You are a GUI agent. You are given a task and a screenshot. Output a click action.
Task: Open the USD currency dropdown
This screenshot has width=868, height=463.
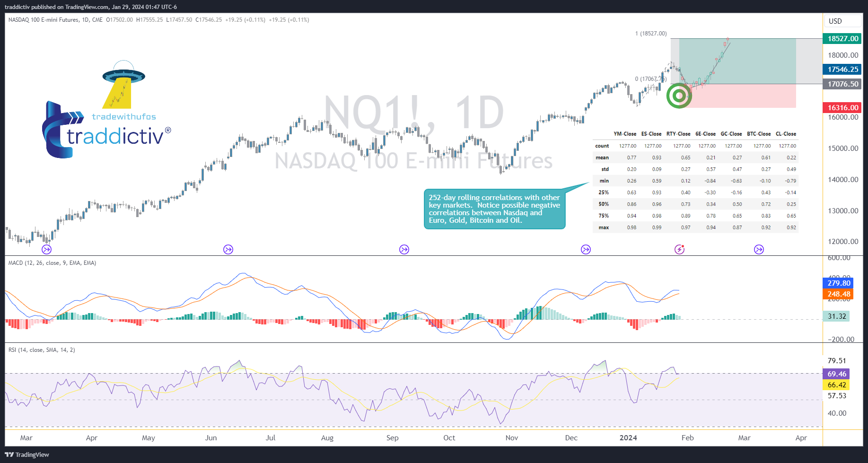point(842,21)
